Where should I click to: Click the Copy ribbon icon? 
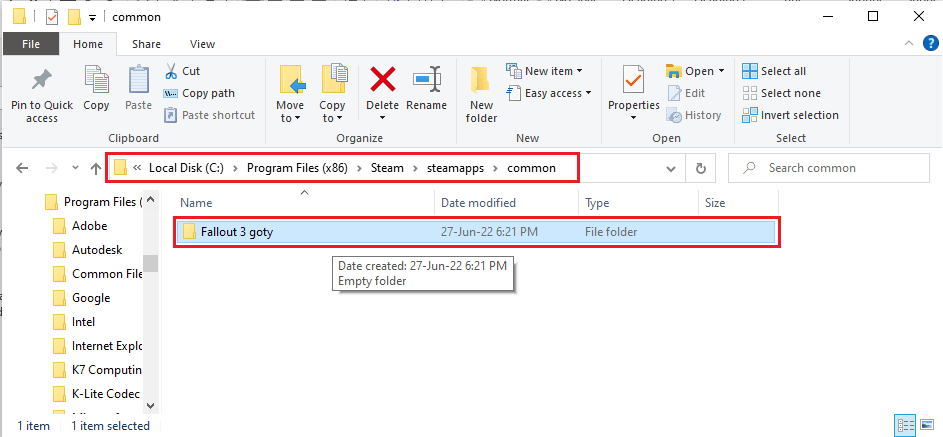(96, 81)
